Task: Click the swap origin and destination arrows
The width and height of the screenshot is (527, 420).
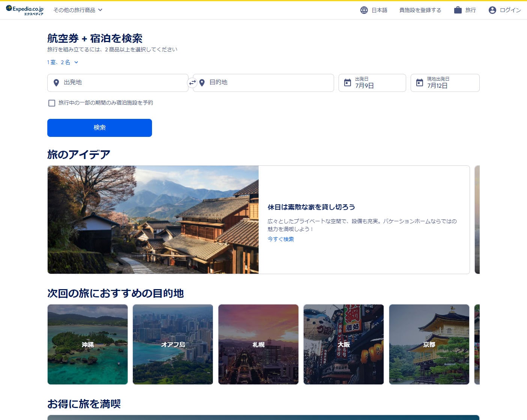Action: tap(193, 83)
